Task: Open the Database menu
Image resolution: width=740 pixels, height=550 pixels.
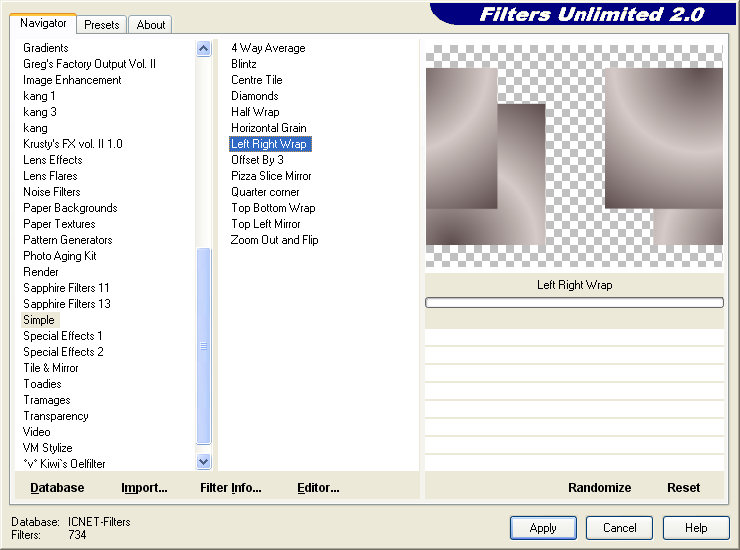Action: 57,488
